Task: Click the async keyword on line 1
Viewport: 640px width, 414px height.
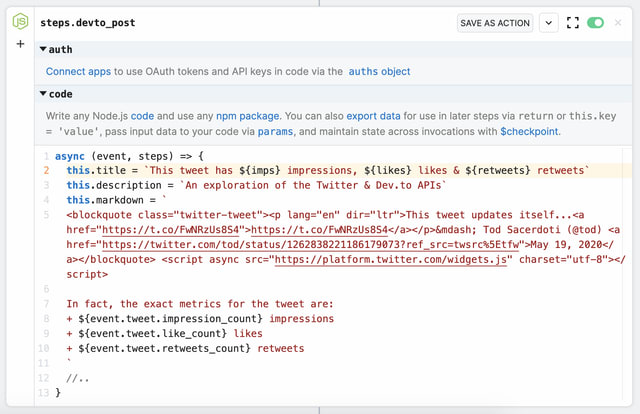Action: [70, 156]
